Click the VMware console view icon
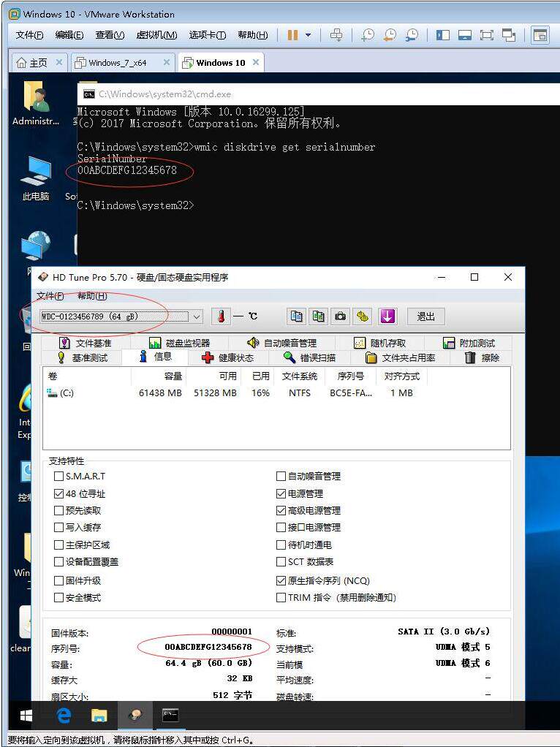This screenshot has height=747, width=560. [465, 35]
